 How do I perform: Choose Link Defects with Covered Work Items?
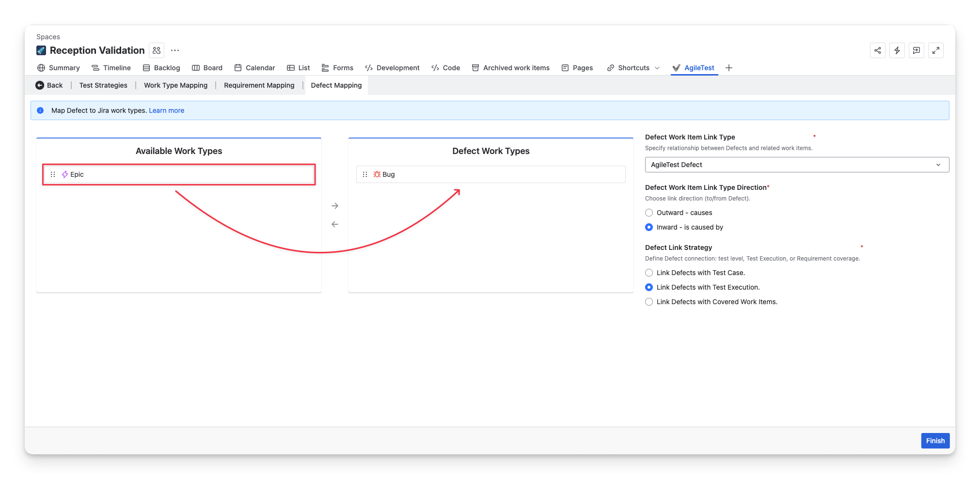click(x=649, y=302)
